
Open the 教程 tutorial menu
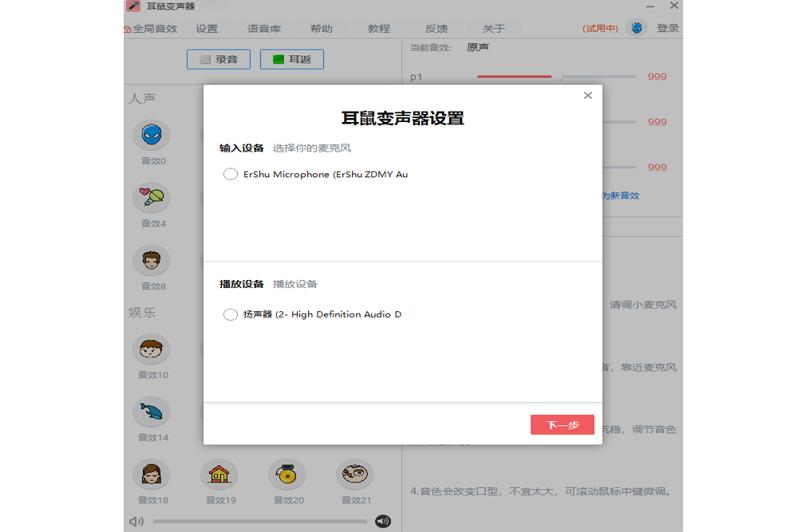pyautogui.click(x=379, y=29)
